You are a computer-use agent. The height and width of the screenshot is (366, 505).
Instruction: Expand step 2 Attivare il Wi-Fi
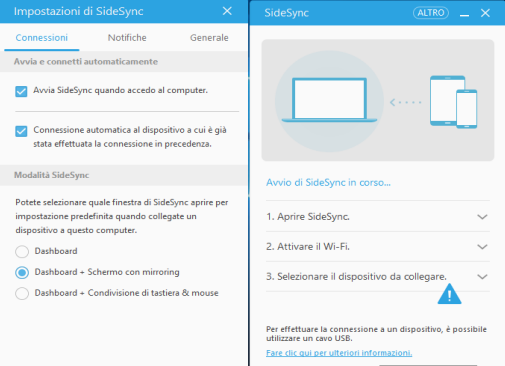tap(378, 247)
